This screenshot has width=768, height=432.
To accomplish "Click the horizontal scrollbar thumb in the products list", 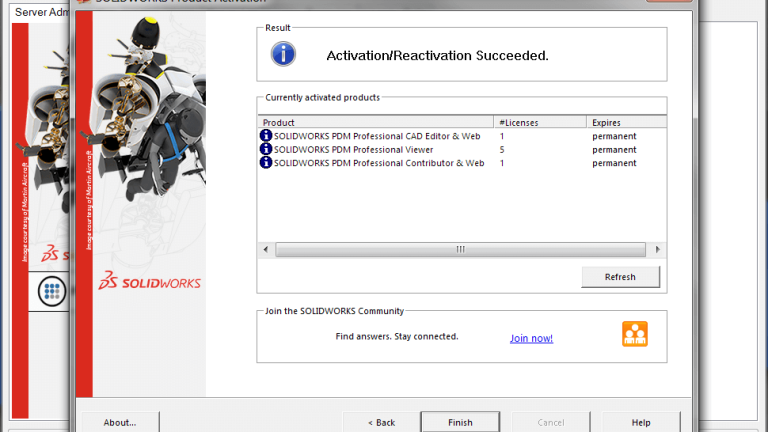I will [x=460, y=249].
